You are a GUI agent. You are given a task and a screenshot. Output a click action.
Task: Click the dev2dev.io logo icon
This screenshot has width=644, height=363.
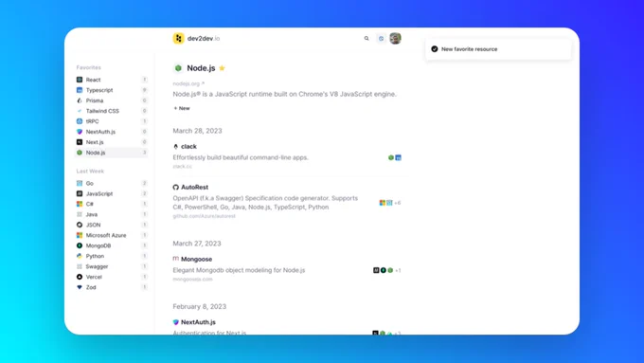[x=178, y=38]
